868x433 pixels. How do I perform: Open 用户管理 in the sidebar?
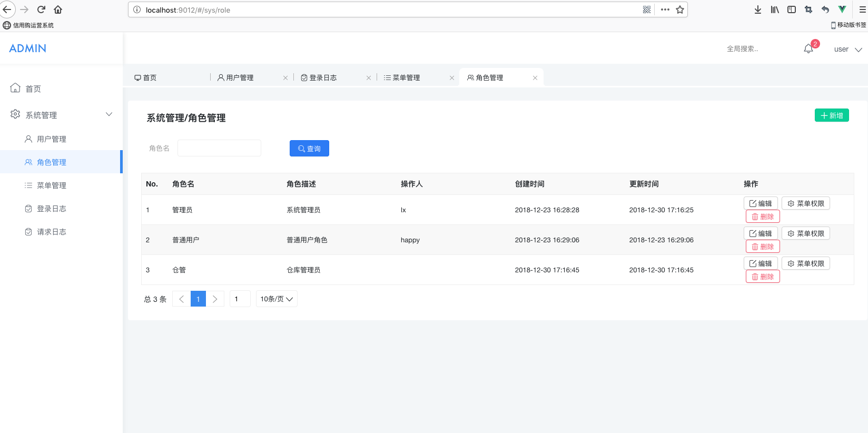[x=61, y=139]
